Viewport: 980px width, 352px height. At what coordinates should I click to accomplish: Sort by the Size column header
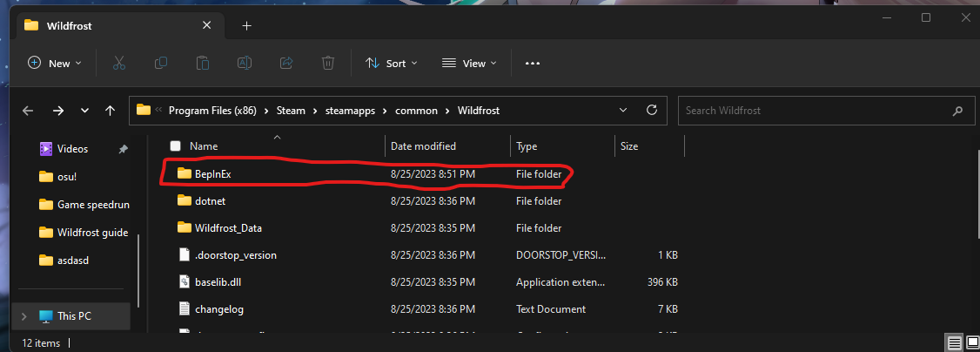coord(628,146)
